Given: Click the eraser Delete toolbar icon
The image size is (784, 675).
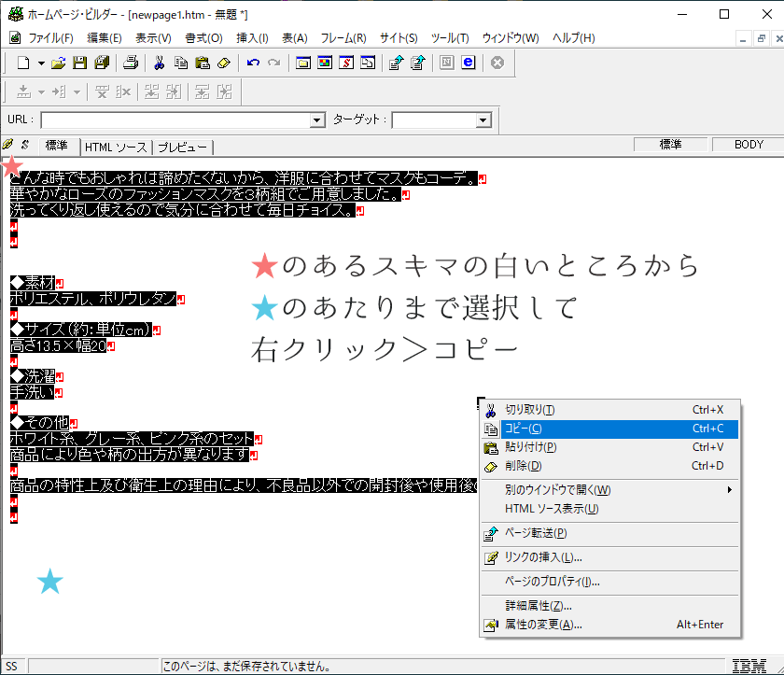Looking at the screenshot, I should pos(223,63).
